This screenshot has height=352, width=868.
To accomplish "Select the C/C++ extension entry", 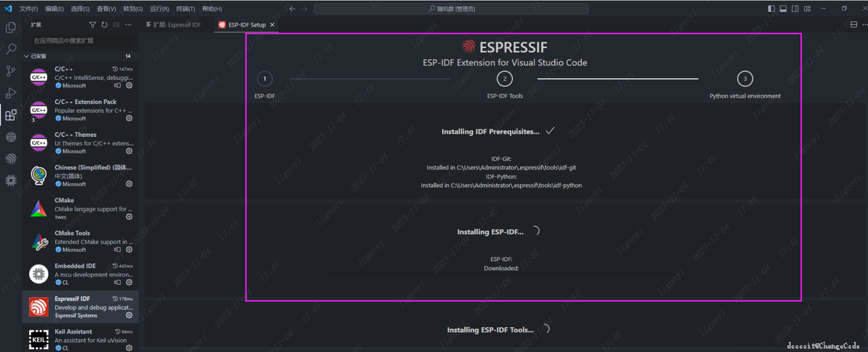I will [x=80, y=77].
